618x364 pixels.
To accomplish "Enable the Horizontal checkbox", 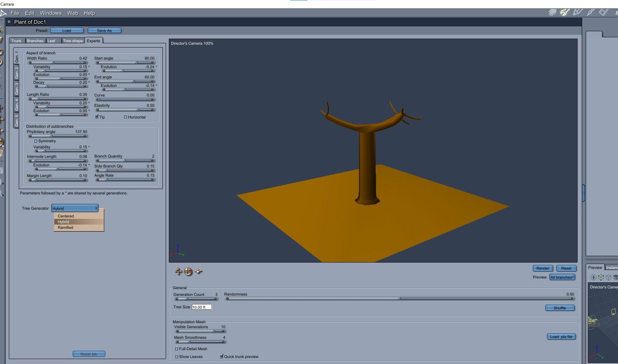I will tap(125, 117).
